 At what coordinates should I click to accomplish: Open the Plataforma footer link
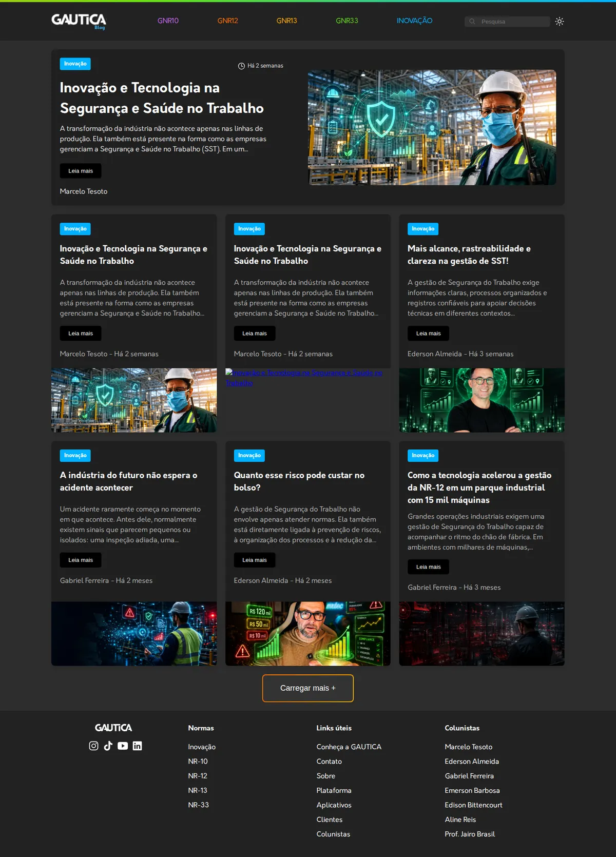tap(334, 791)
